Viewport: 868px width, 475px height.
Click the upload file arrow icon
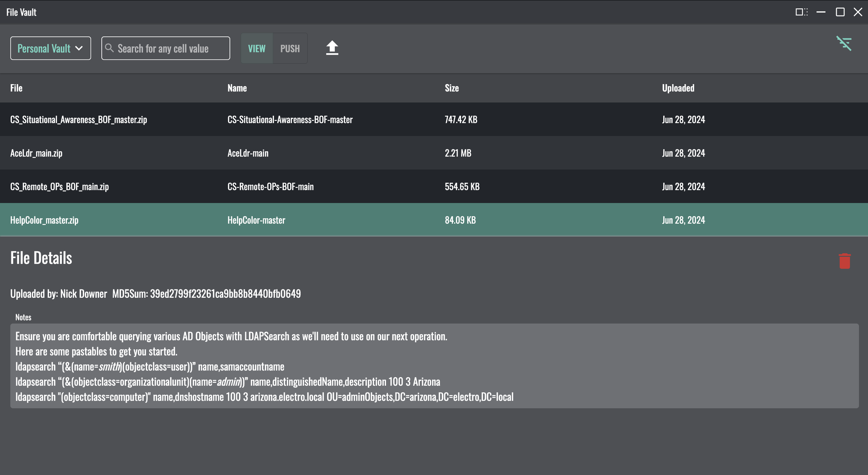click(332, 48)
